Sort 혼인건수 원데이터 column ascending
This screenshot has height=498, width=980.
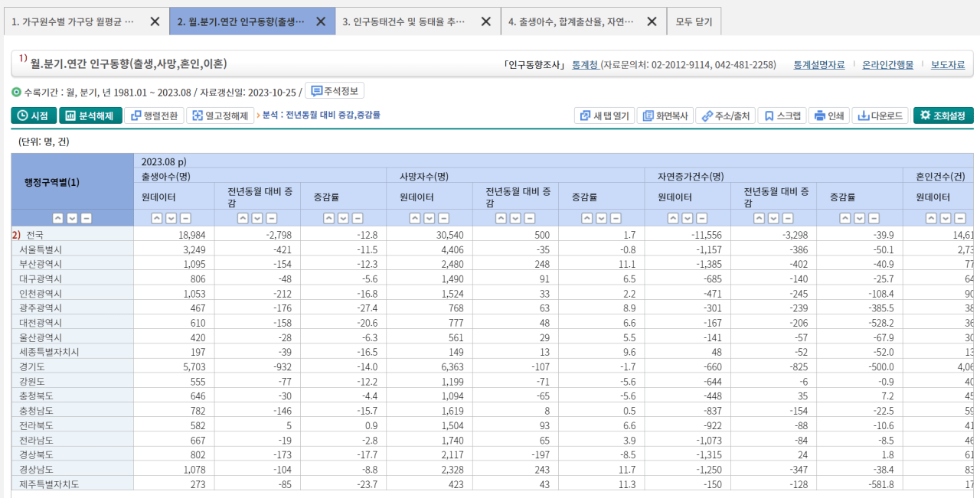point(931,218)
